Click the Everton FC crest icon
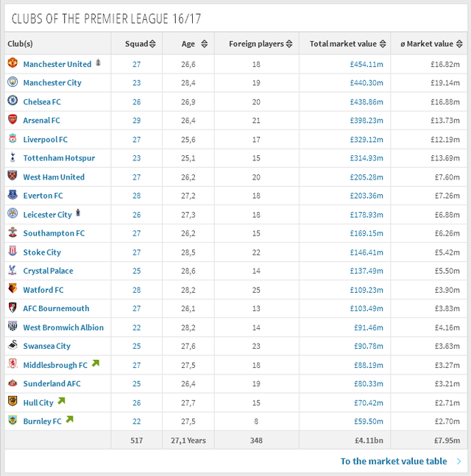The width and height of the screenshot is (471, 476). [13, 196]
